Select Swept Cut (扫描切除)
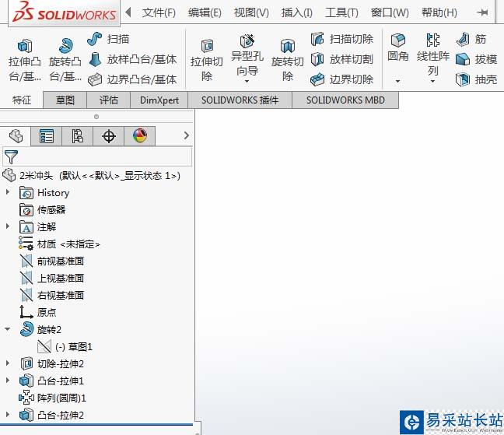Viewport: 504px width, 435px height. tap(342, 39)
